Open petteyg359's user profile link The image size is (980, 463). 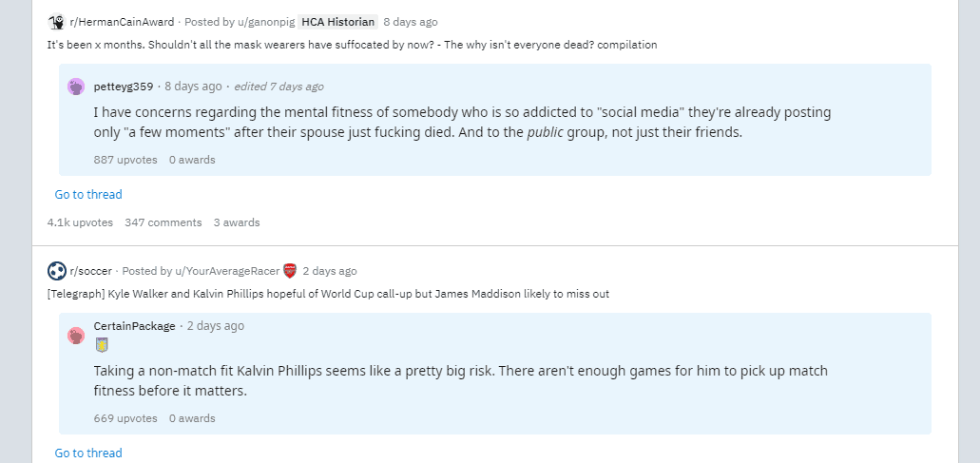pos(124,87)
